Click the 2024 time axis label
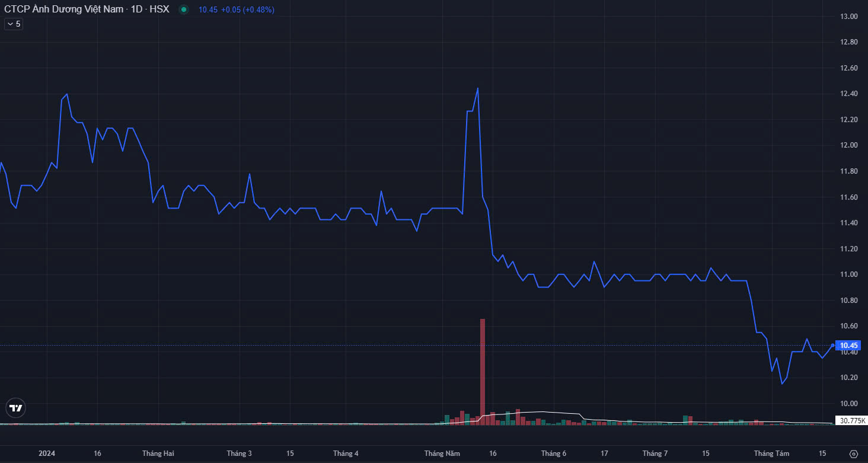Screen dimensions: 868x463 click(47, 454)
